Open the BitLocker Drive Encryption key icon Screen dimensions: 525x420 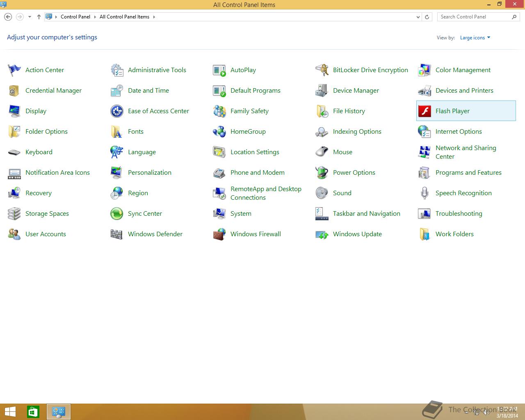coord(322,70)
